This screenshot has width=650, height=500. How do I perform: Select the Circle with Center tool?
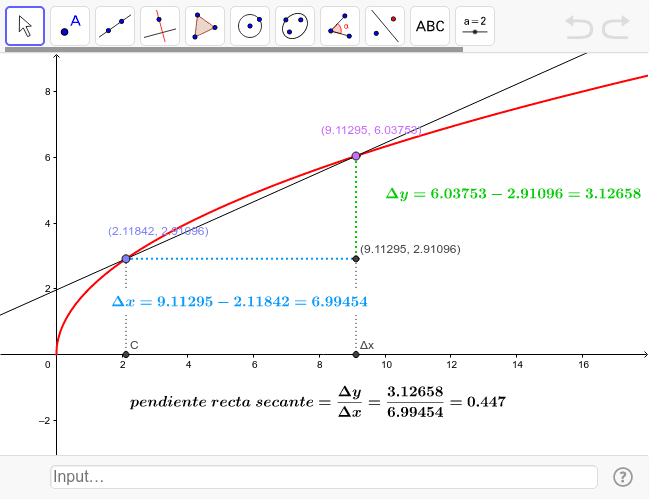click(x=250, y=26)
